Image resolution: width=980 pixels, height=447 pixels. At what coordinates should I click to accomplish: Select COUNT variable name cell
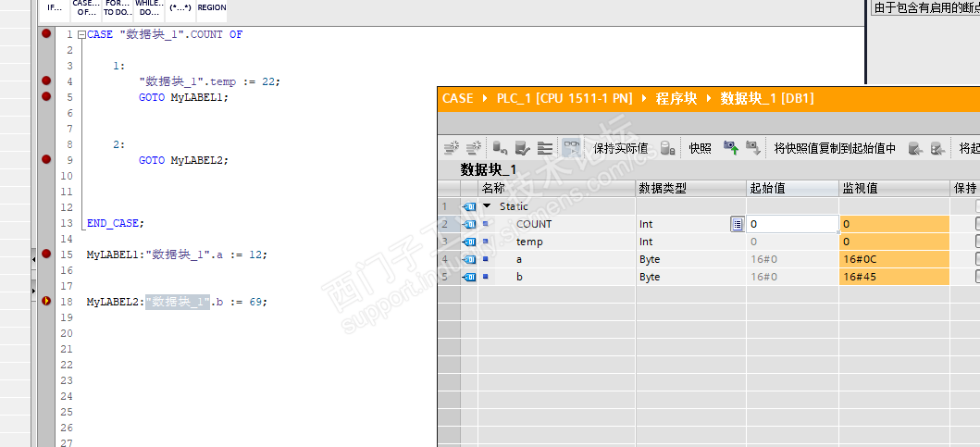point(534,224)
